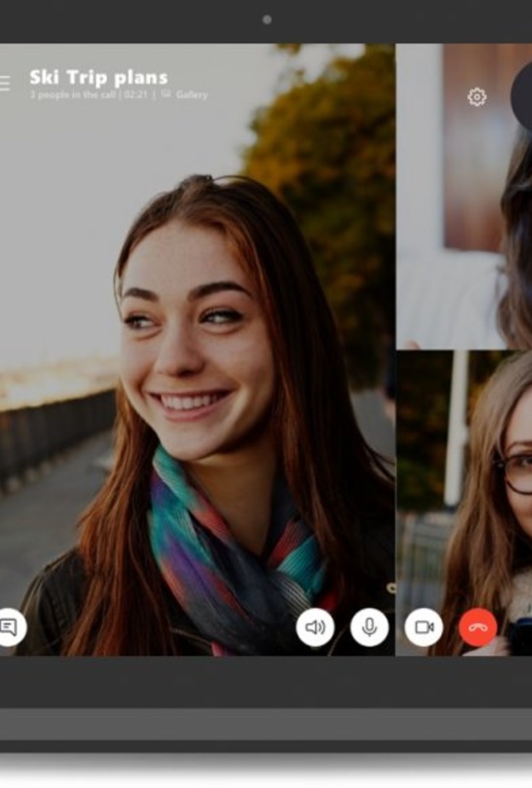Click the camera icon next to hang up
532x788 pixels.
[424, 628]
